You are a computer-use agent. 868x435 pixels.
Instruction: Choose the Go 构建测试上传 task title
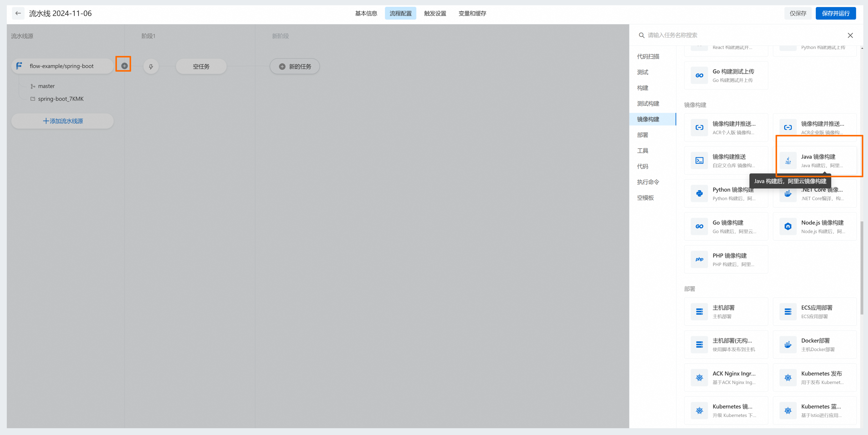733,71
